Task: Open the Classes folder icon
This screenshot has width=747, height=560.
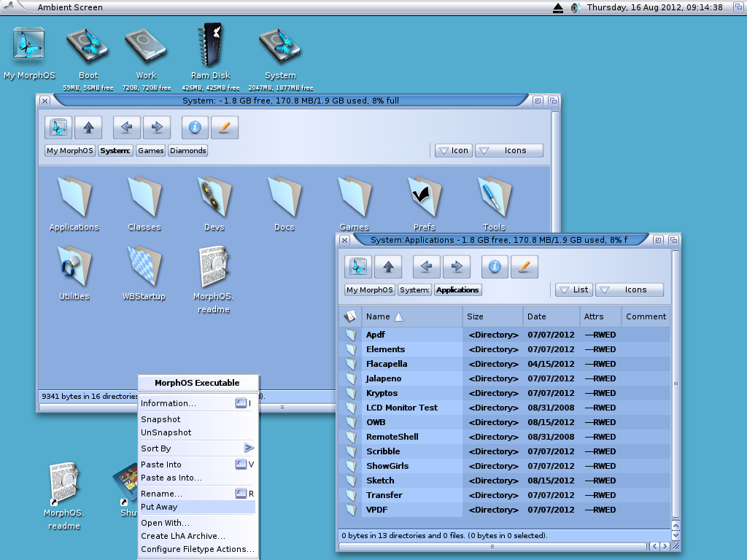Action: click(144, 196)
